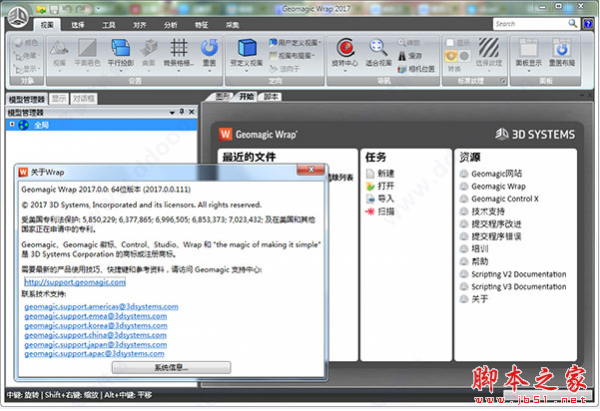Click the 缩放 zoom icon in navigation group
This screenshot has height=411, width=600.
click(x=402, y=42)
